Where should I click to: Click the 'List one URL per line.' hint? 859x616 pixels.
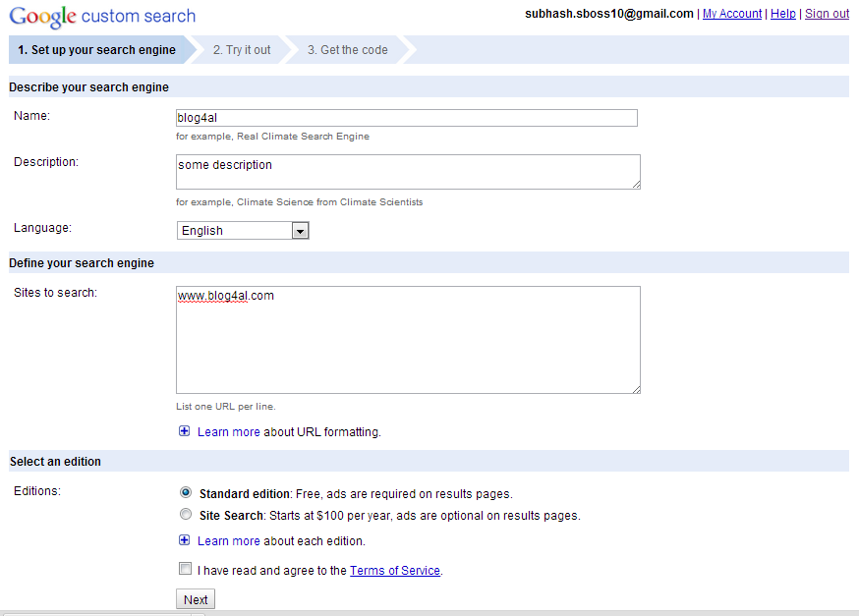point(226,407)
